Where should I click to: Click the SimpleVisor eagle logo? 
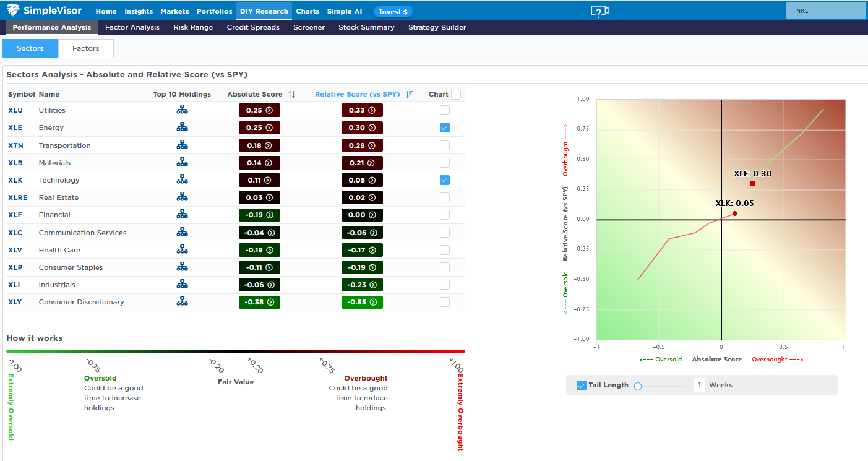[x=13, y=11]
